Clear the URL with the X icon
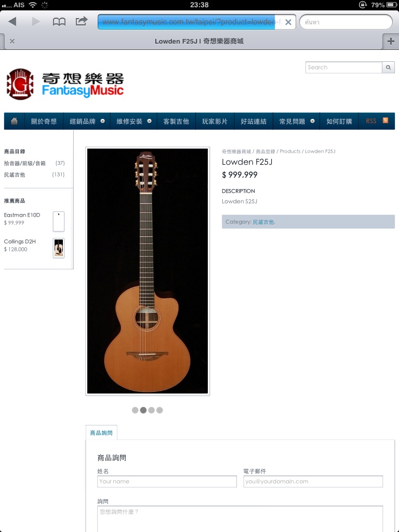Viewport: 399px width, 532px height. click(x=288, y=22)
